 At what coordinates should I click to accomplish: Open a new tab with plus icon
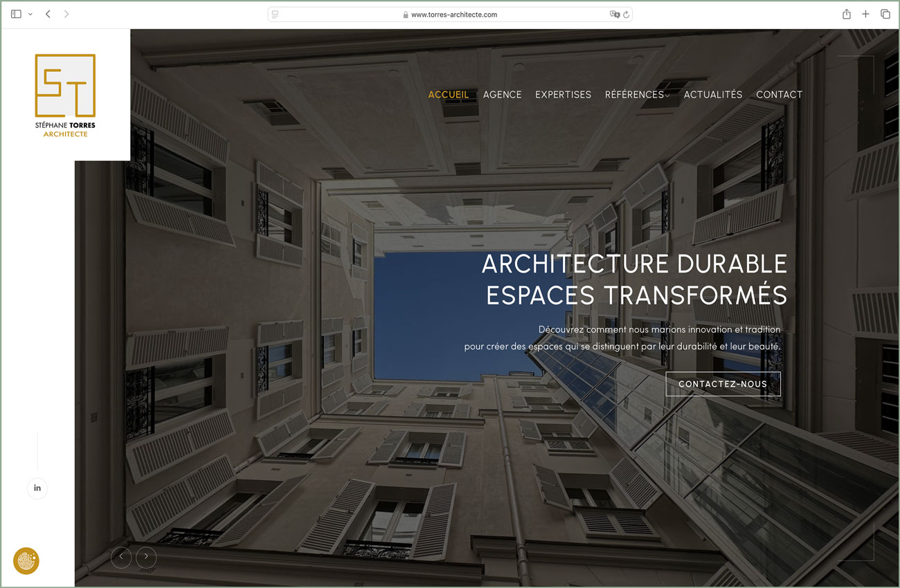[x=865, y=14]
